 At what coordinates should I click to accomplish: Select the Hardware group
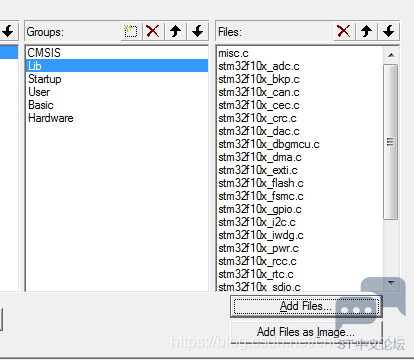pyautogui.click(x=117, y=118)
